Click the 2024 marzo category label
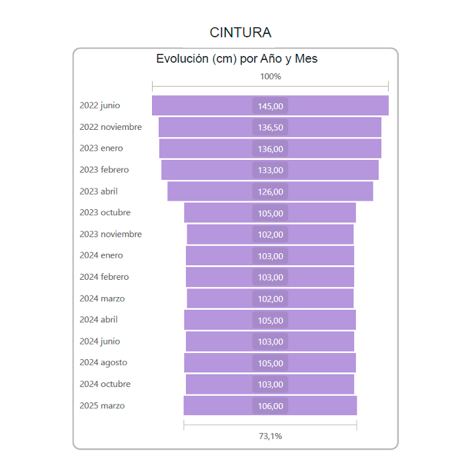The width and height of the screenshot is (476, 463). click(102, 298)
